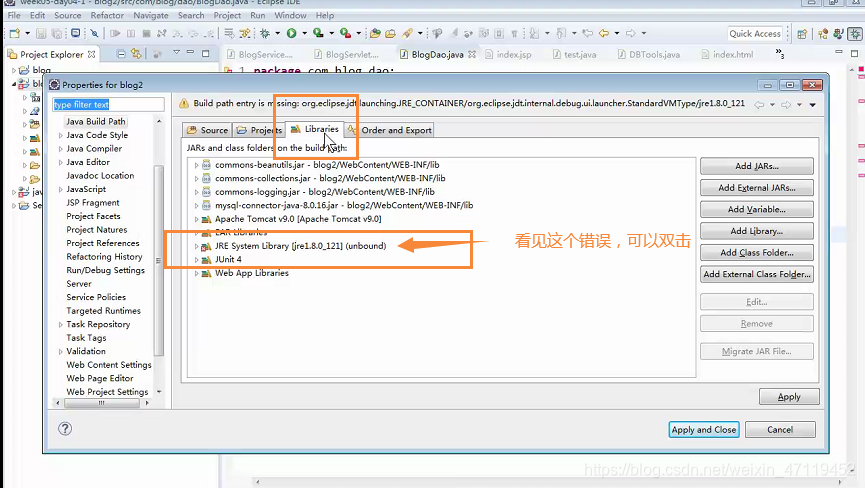Open the Run button dropdown arrow

305,33
